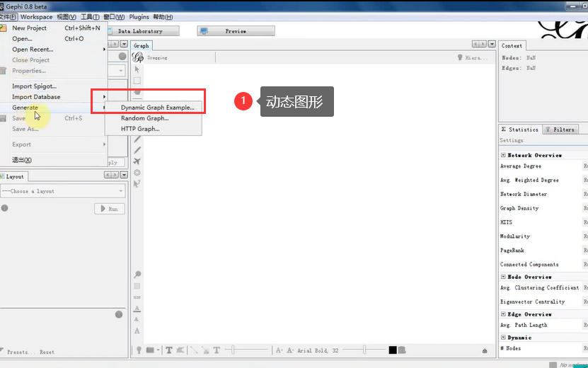Select Open... in File menu
588x368 pixels.
[54, 39]
